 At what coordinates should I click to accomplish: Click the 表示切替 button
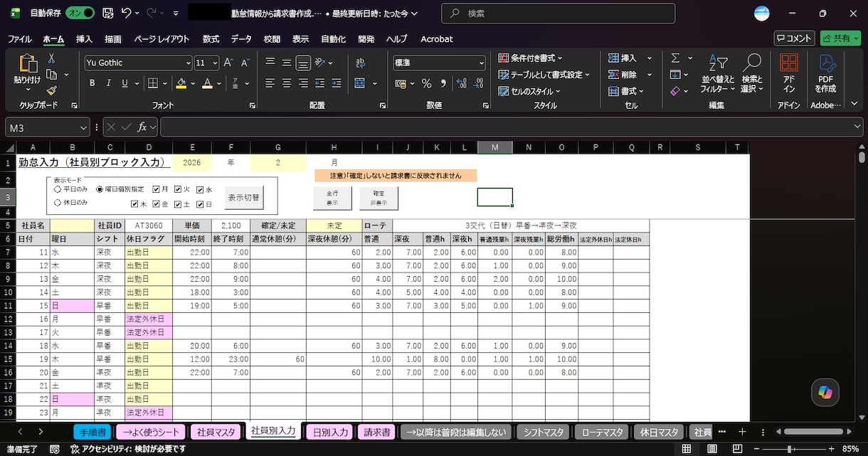[x=244, y=198]
